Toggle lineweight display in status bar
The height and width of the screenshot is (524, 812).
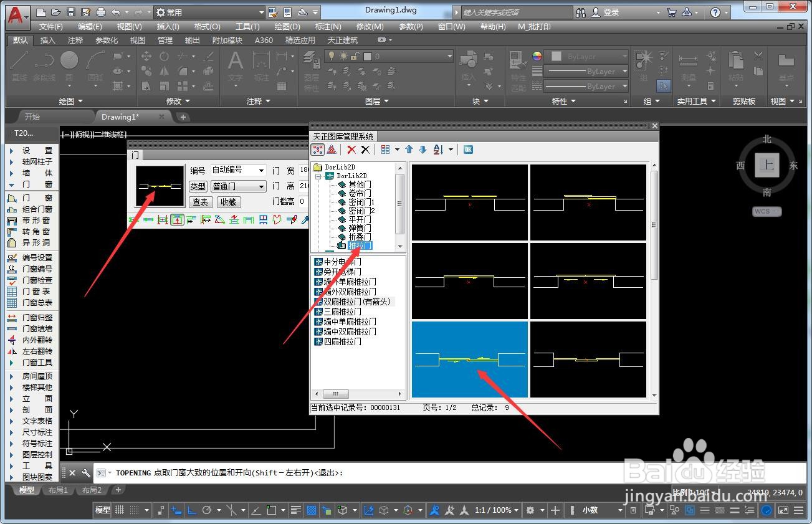[x=296, y=510]
